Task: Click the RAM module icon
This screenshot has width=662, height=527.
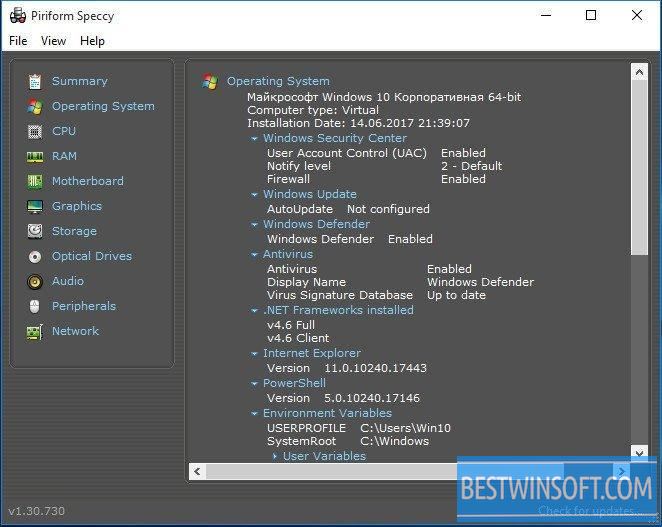Action: [x=35, y=157]
